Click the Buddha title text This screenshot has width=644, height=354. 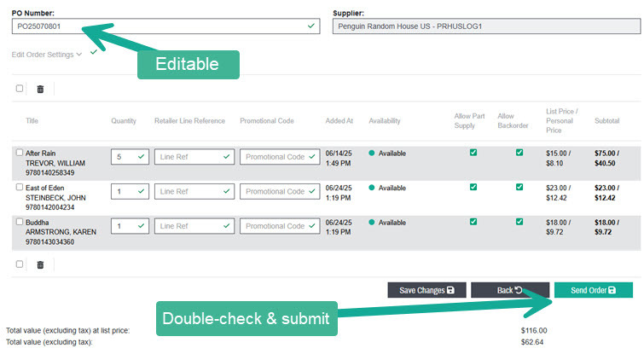click(x=37, y=222)
